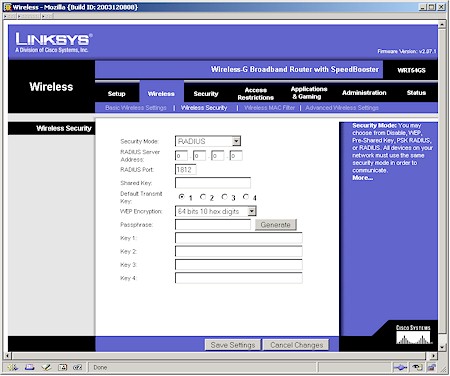
Task: Click vertical scrollbar up arrow
Action: click(442, 25)
